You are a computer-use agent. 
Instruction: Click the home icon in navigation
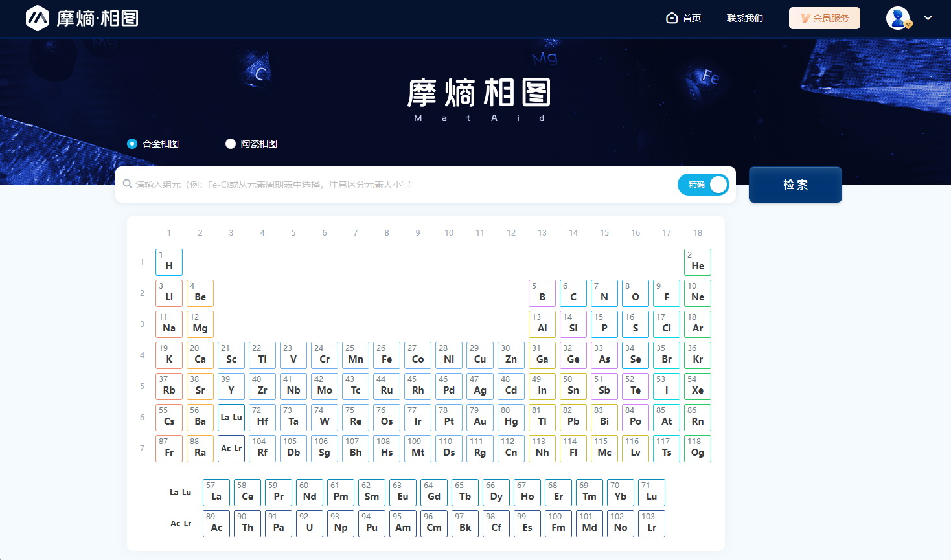point(672,18)
